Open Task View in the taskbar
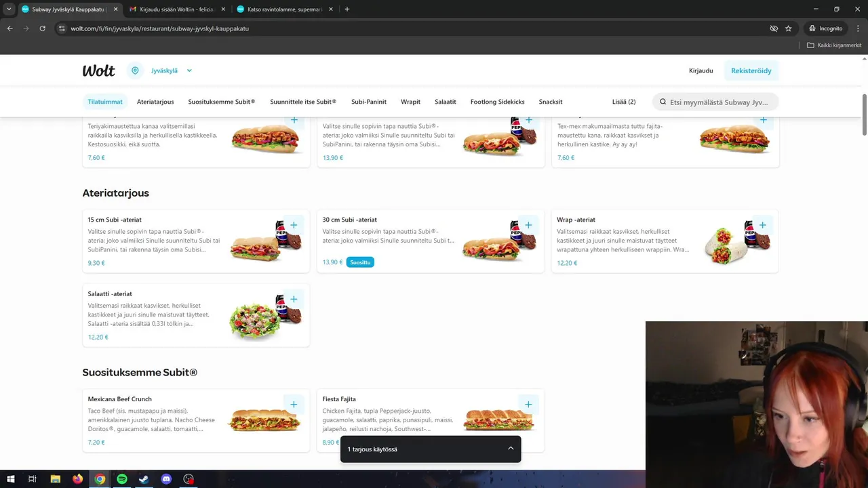Viewport: 868px width, 488px height. pos(33,479)
